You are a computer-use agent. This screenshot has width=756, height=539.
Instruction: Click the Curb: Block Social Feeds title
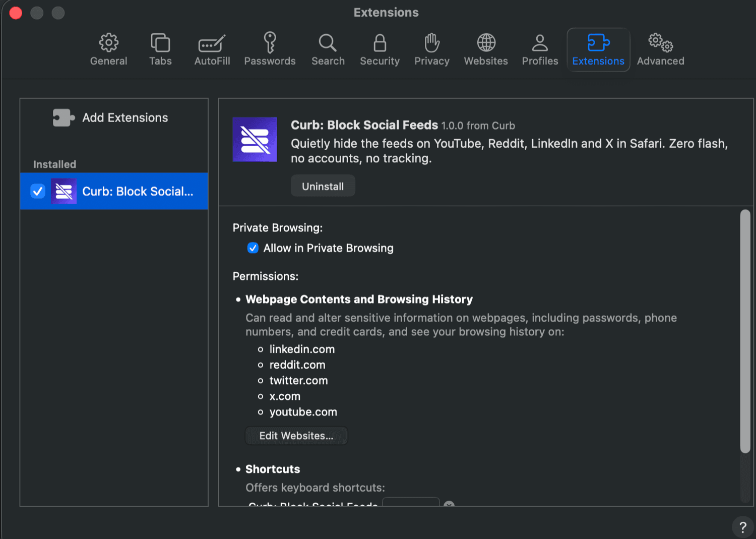(x=364, y=125)
